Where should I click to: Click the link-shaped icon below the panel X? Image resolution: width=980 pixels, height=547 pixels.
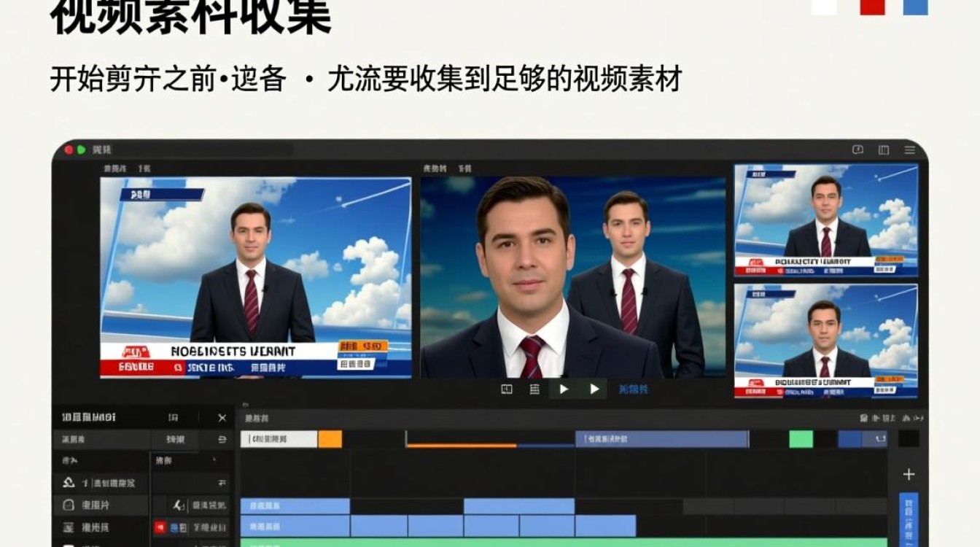[x=222, y=439]
